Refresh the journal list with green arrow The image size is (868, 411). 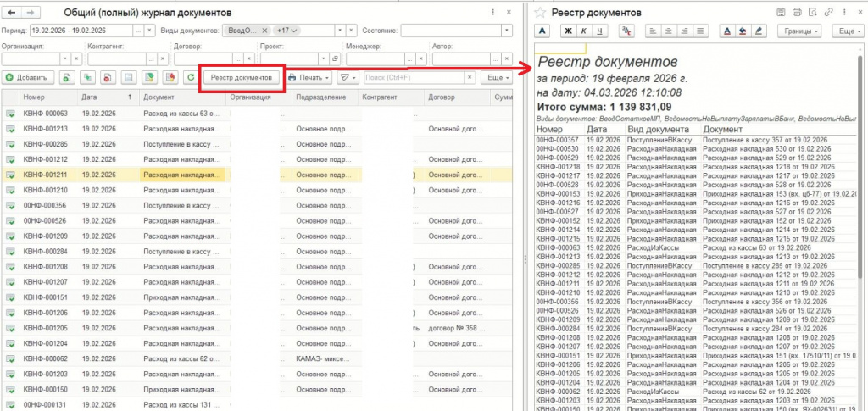pos(191,78)
